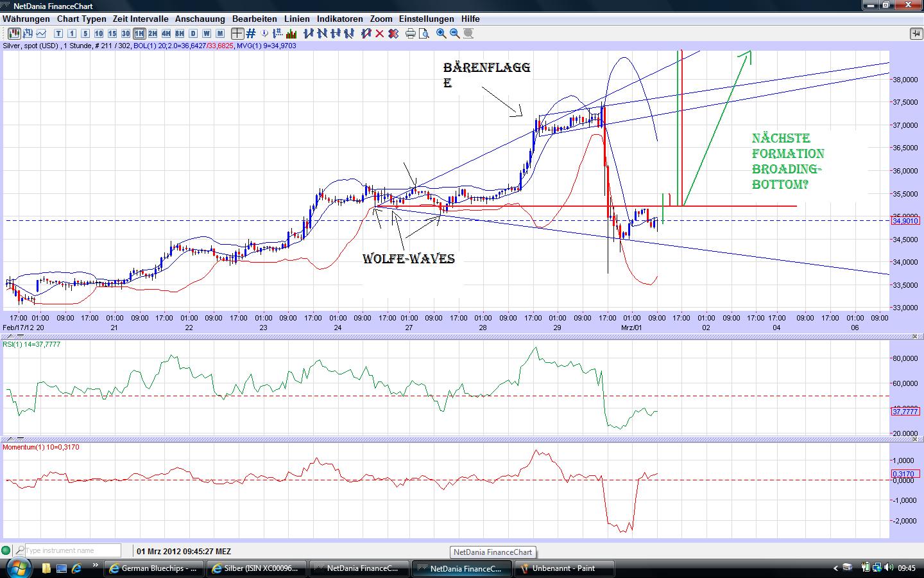Toggle the crosshair cursor tool

point(237,33)
